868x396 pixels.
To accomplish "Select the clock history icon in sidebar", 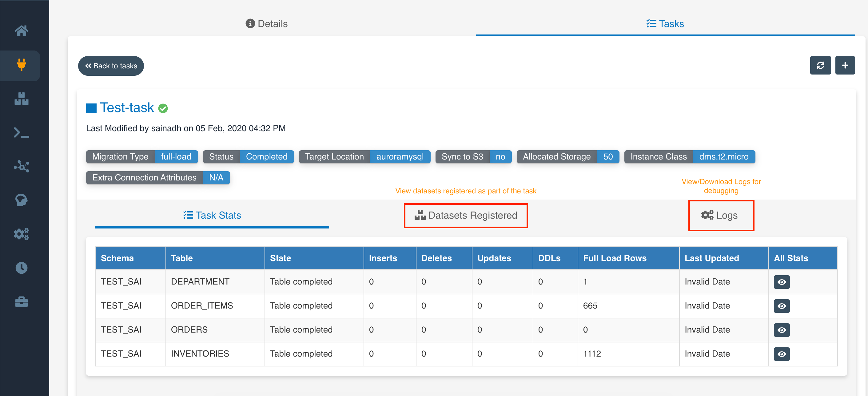I will coord(21,268).
